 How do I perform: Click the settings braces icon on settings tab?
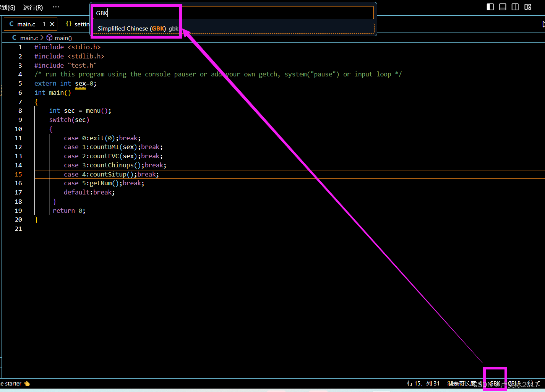pyautogui.click(x=69, y=24)
